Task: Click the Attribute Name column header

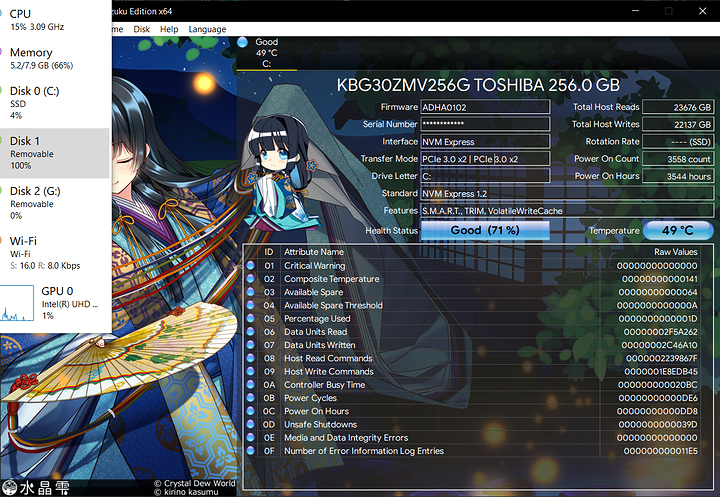Action: point(314,252)
